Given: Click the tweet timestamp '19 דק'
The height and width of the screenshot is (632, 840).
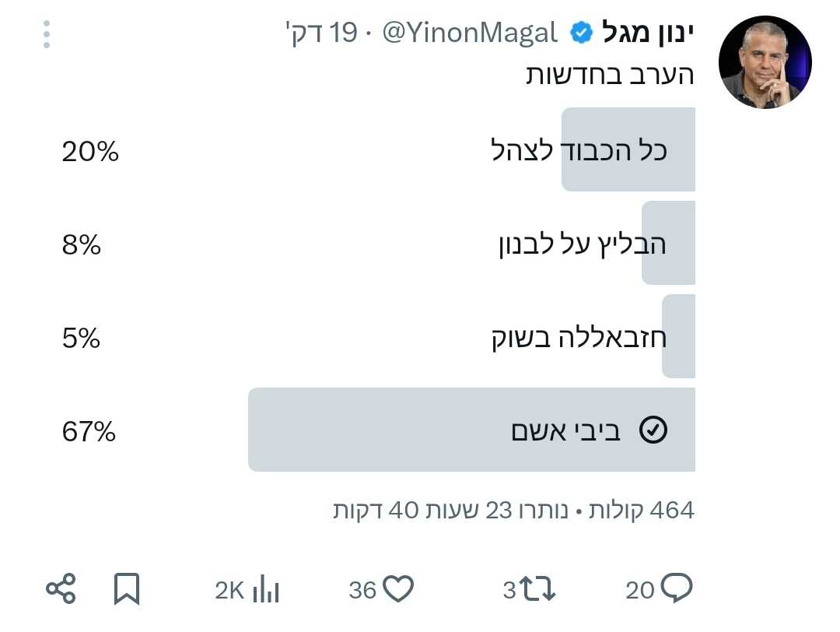Looking at the screenshot, I should pos(322,33).
